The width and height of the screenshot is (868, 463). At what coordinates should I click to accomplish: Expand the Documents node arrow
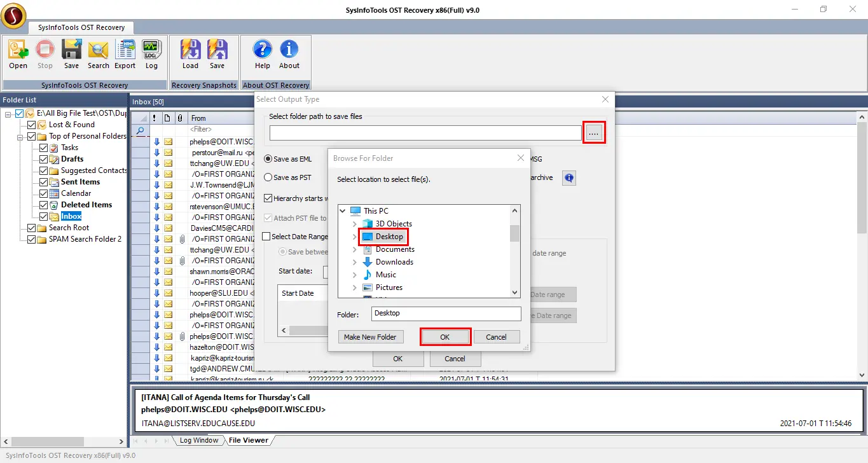point(355,249)
